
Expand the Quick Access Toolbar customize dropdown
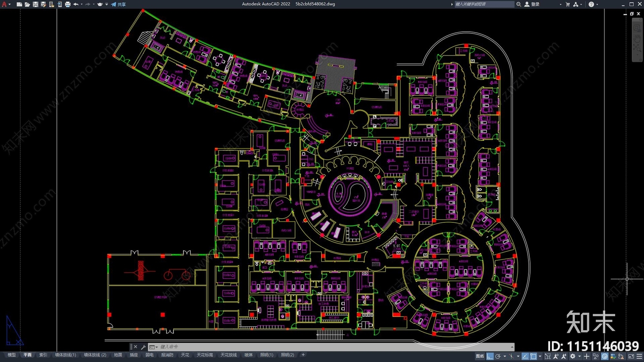tap(107, 4)
